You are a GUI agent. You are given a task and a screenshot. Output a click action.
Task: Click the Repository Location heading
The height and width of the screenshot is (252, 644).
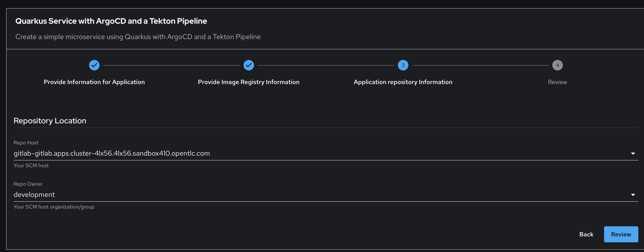point(50,121)
